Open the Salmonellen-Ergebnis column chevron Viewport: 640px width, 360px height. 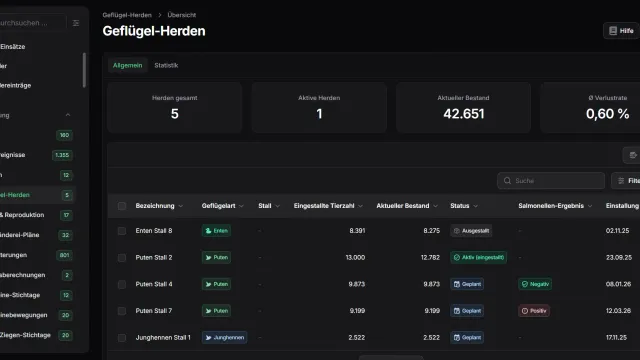coord(590,206)
